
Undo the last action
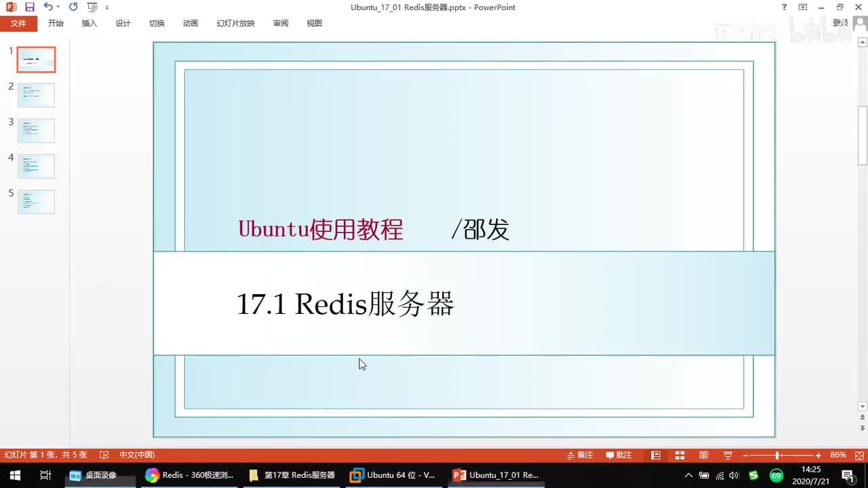tap(47, 7)
